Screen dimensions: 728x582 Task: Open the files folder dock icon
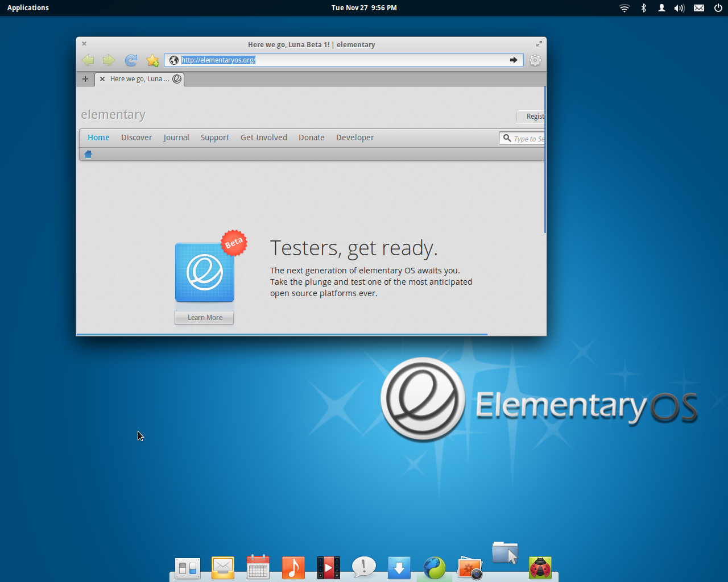[505, 552]
